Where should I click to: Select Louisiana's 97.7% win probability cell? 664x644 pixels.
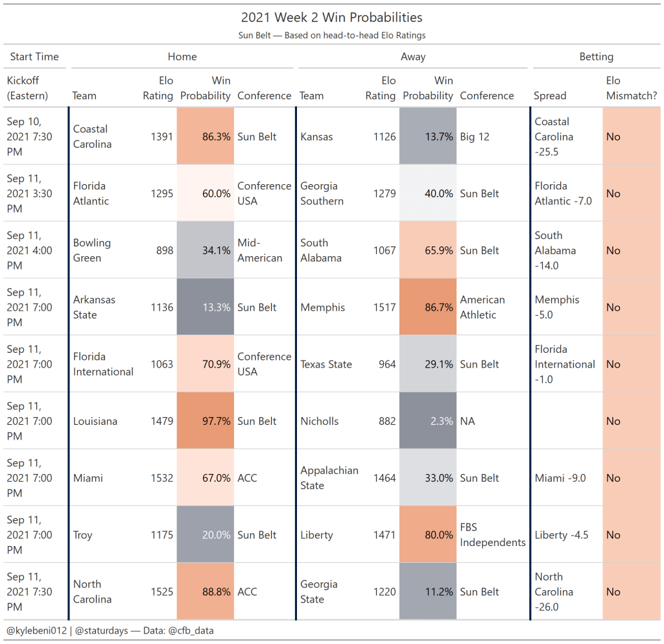[x=206, y=421]
